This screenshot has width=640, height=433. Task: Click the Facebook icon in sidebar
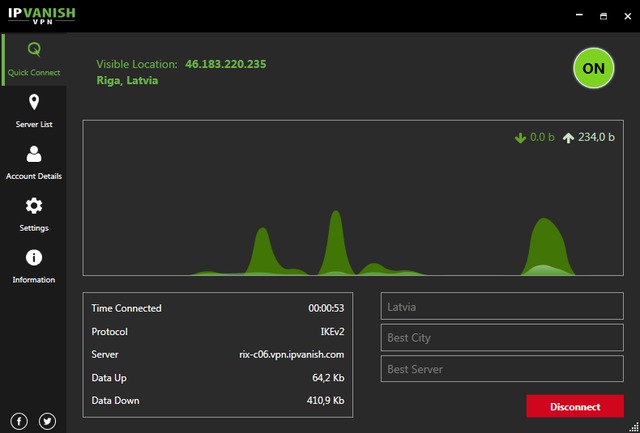point(19,421)
